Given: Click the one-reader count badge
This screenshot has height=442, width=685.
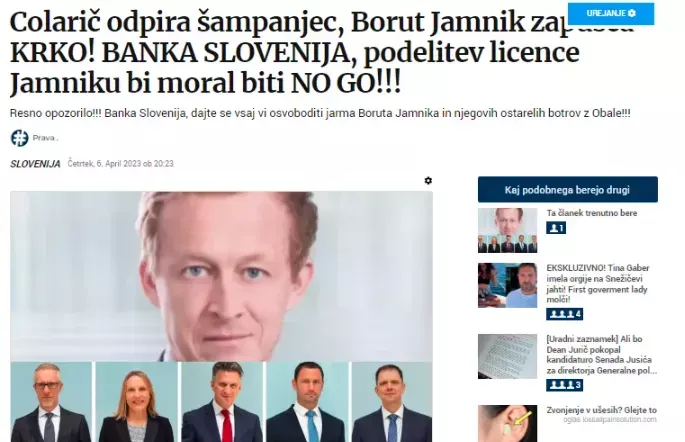Looking at the screenshot, I should click(556, 228).
